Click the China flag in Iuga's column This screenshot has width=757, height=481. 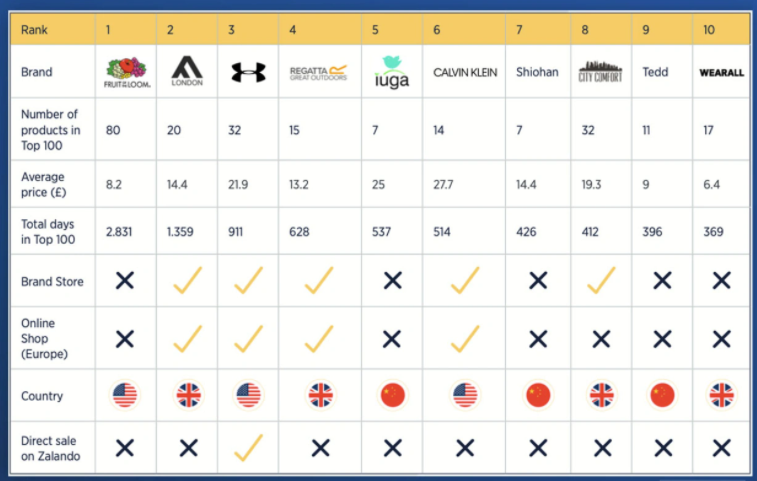(x=392, y=395)
